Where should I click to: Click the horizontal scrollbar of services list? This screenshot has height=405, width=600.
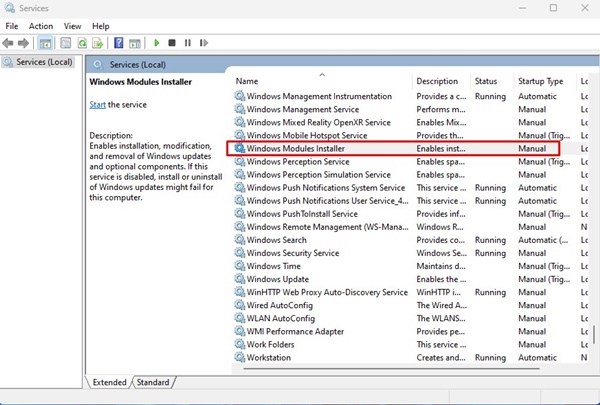click(391, 369)
